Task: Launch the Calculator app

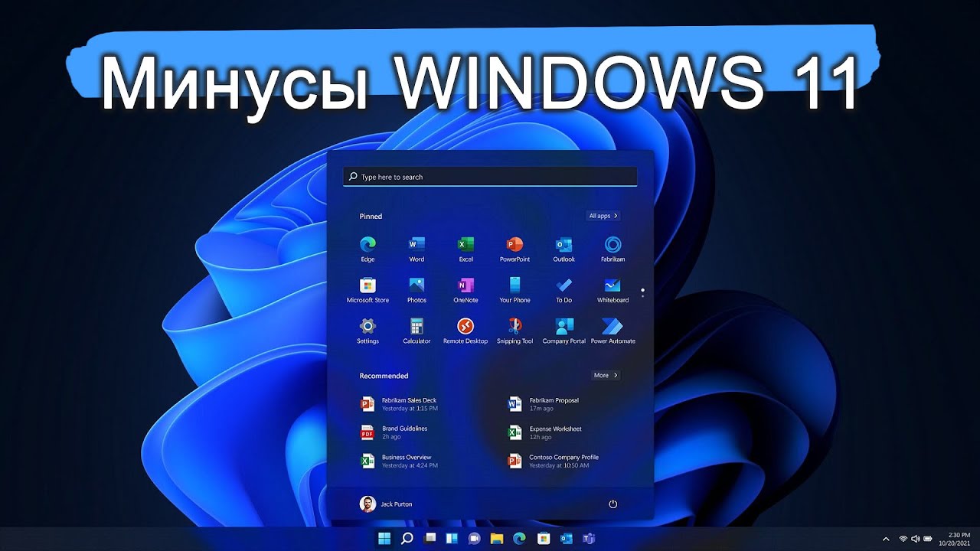Action: tap(416, 331)
